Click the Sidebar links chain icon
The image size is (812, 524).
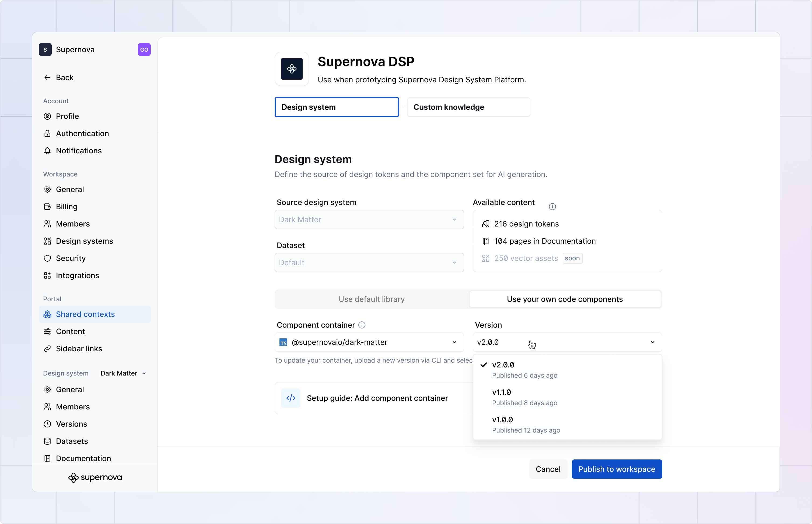coord(47,349)
